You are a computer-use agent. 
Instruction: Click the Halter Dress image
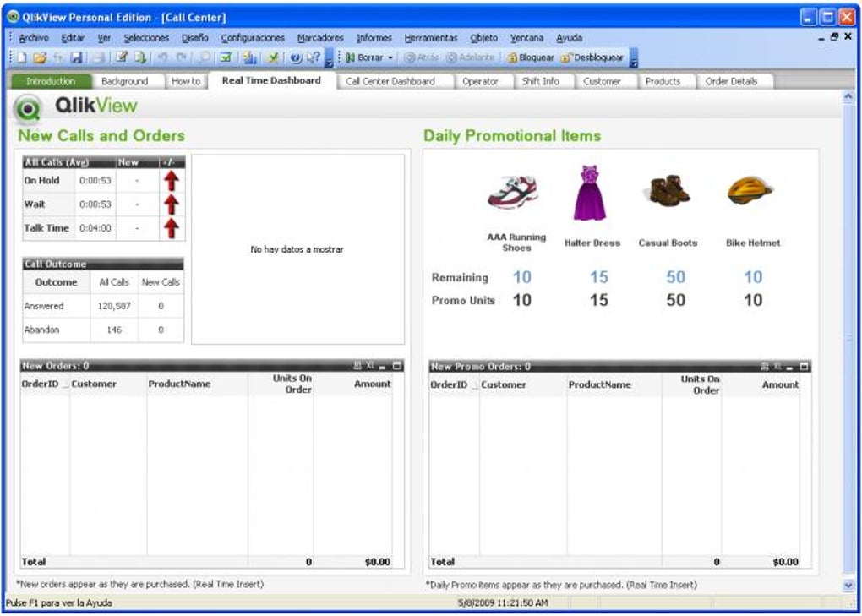pos(589,193)
